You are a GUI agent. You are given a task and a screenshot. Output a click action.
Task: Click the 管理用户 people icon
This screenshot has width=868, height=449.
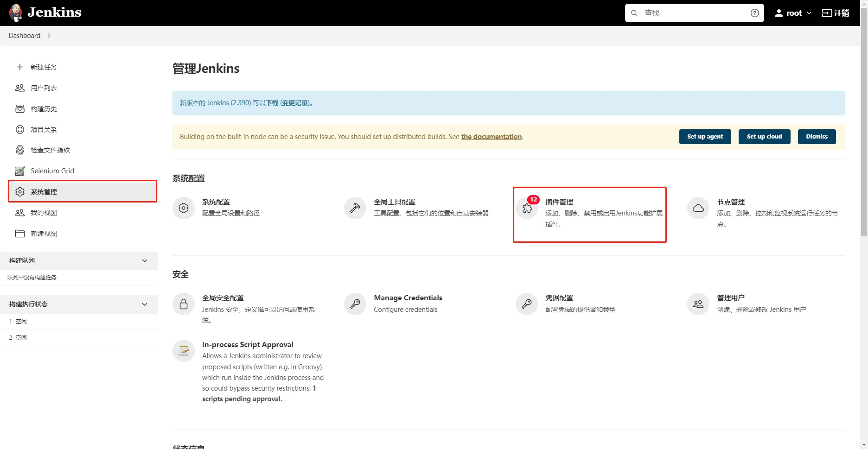(x=698, y=304)
